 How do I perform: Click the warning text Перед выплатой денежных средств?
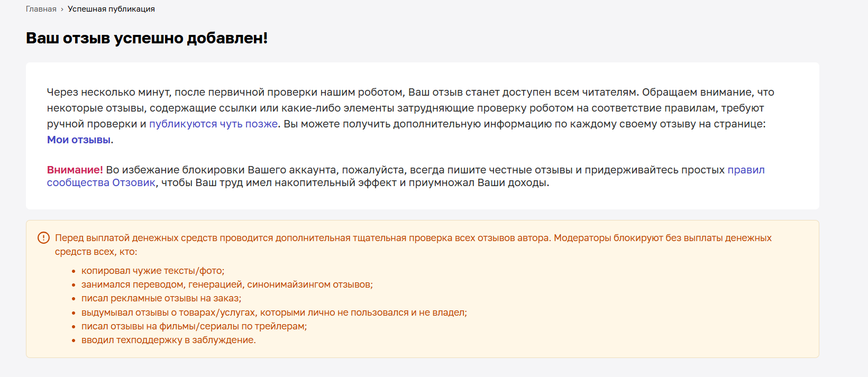point(413,245)
